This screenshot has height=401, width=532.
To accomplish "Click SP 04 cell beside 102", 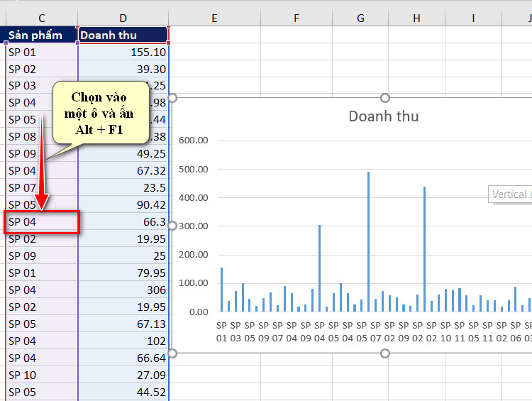I will 42,341.
